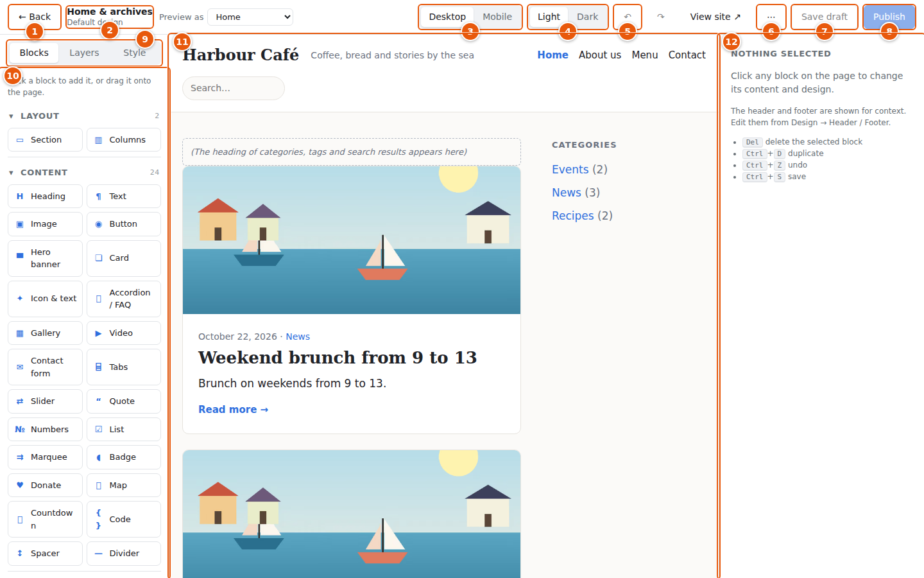Screen dimensions: 924x578
Task: Go Back to previous screen
Action: point(35,17)
